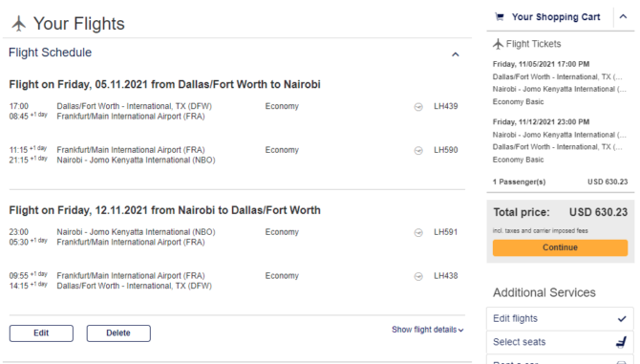Click the orange Continue button

pyautogui.click(x=560, y=247)
